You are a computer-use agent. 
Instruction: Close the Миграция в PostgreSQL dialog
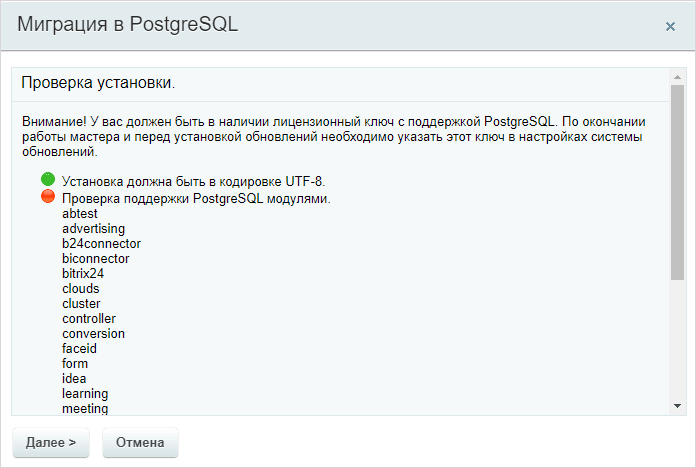click(x=670, y=27)
